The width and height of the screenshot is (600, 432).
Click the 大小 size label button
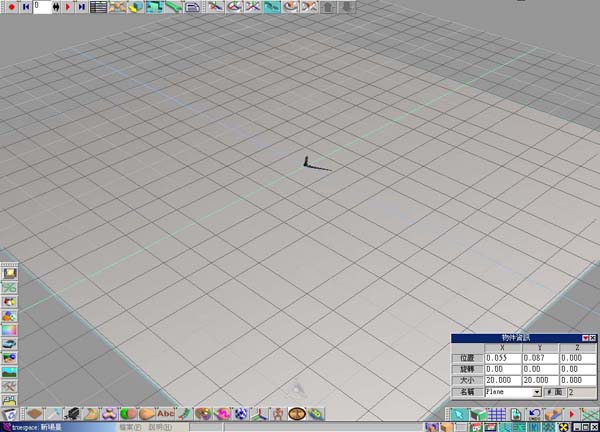pyautogui.click(x=467, y=381)
